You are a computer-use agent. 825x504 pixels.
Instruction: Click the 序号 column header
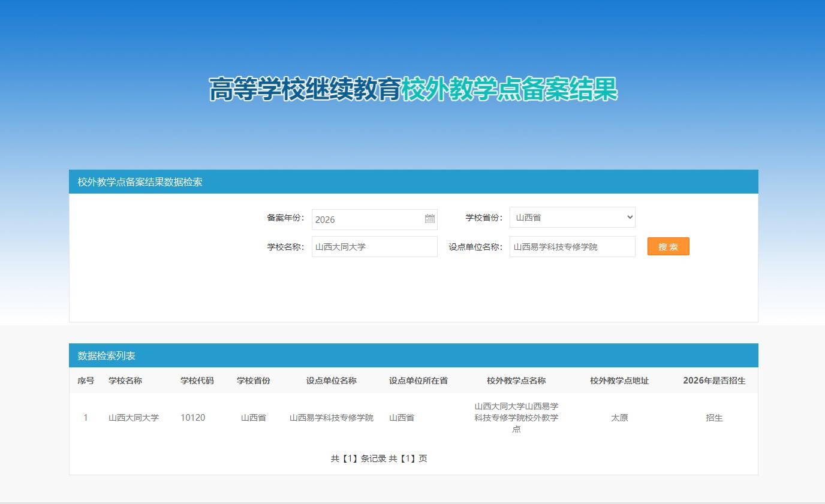86,381
